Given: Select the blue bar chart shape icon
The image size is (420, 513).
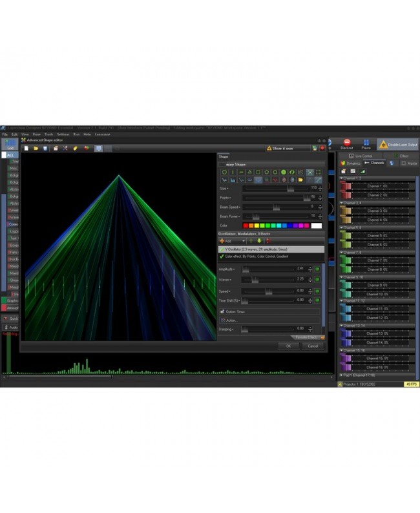Looking at the screenshot, I should (x=233, y=180).
